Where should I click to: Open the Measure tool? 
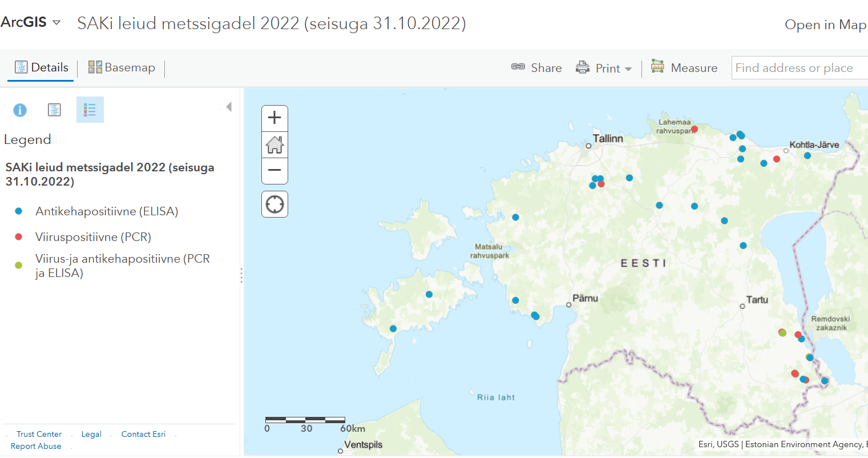point(684,68)
